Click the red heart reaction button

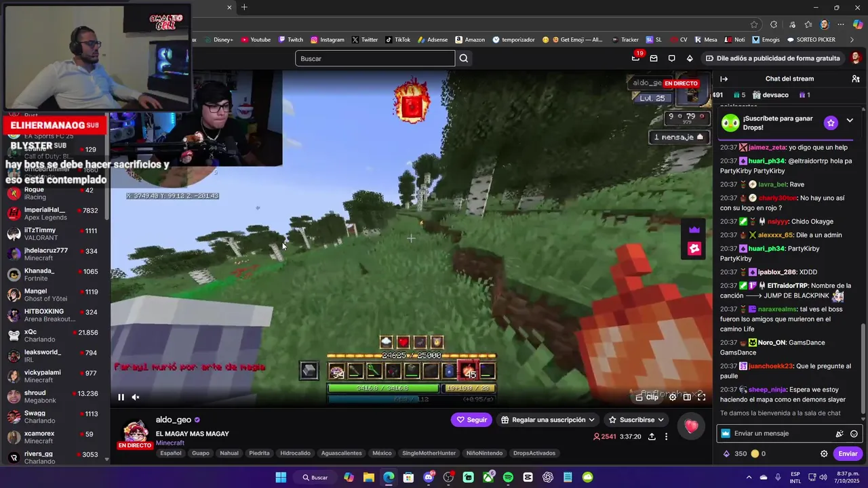691,426
